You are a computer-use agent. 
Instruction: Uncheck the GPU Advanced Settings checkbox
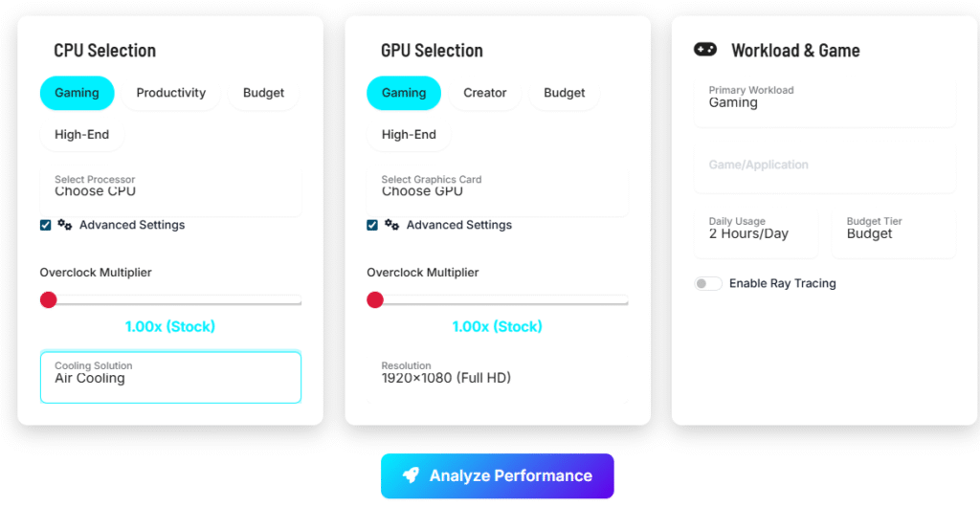coord(372,225)
